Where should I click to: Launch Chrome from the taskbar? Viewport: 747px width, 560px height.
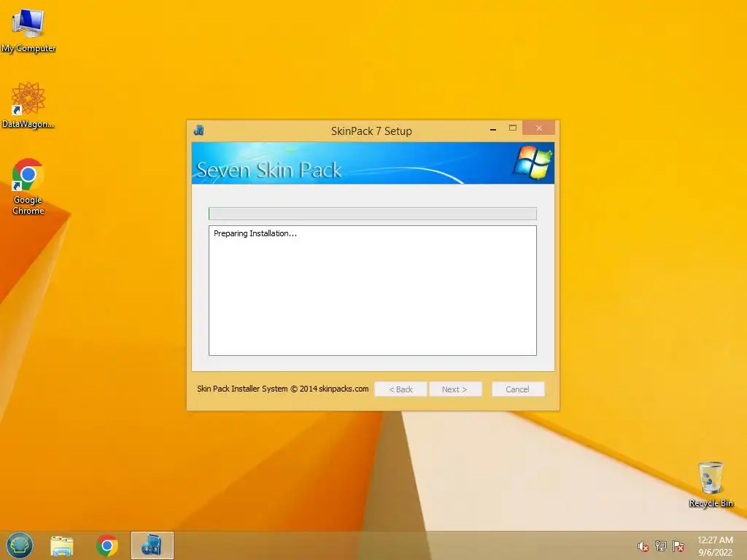click(x=107, y=545)
